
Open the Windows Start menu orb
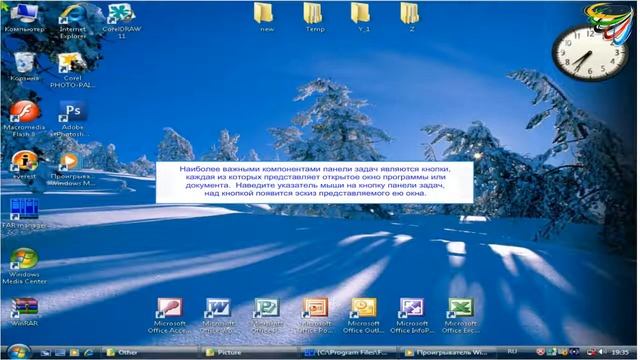tap(18, 352)
